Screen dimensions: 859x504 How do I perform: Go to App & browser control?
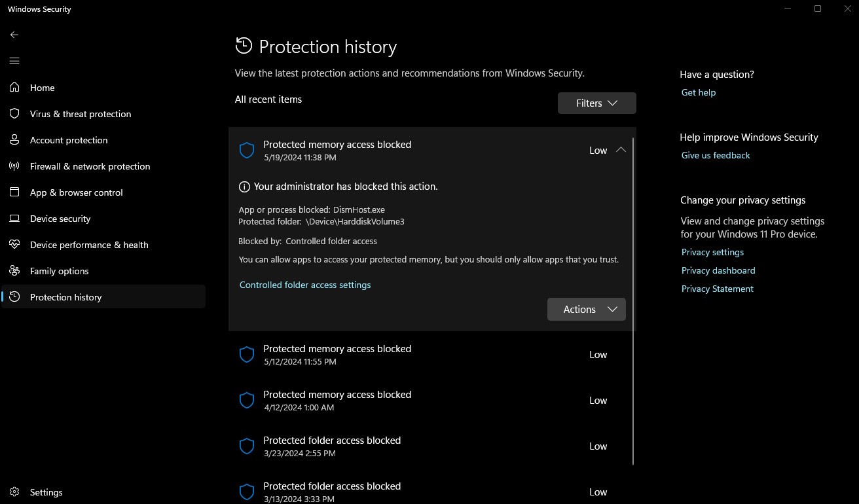tap(76, 192)
